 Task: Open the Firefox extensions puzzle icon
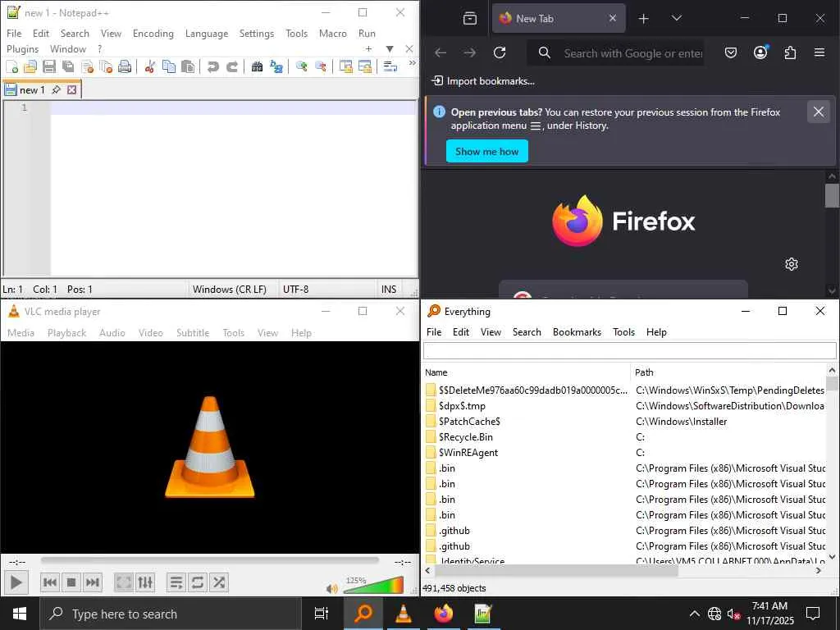pos(790,52)
